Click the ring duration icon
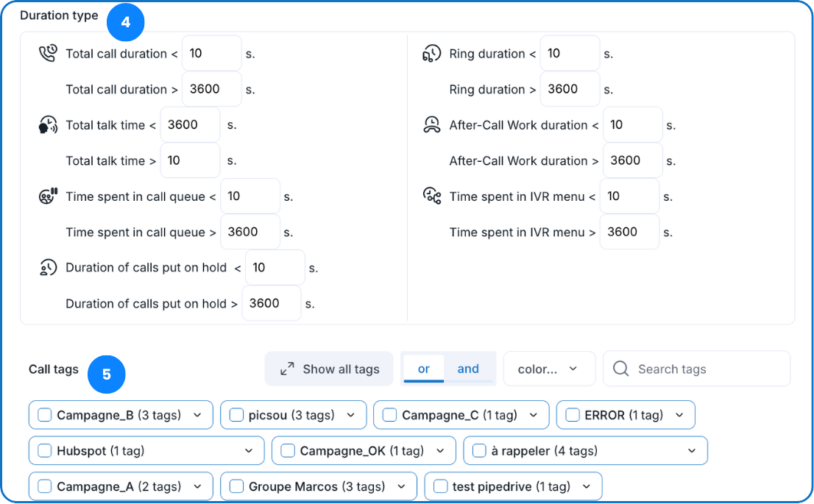 431,54
